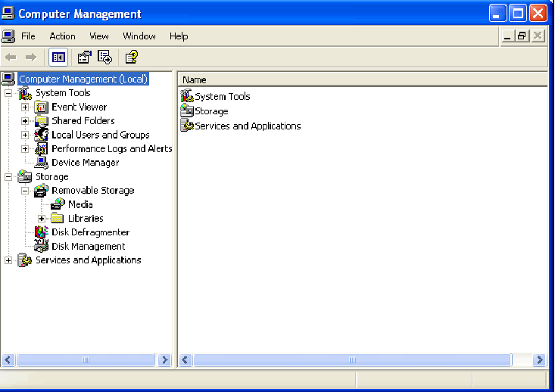Open the View menu
This screenshot has width=555, height=392.
99,36
